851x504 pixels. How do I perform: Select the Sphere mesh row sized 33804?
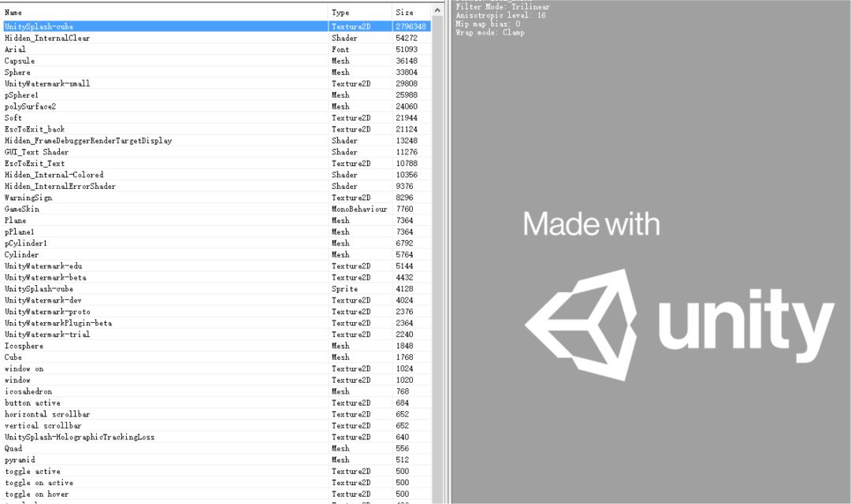tap(217, 72)
